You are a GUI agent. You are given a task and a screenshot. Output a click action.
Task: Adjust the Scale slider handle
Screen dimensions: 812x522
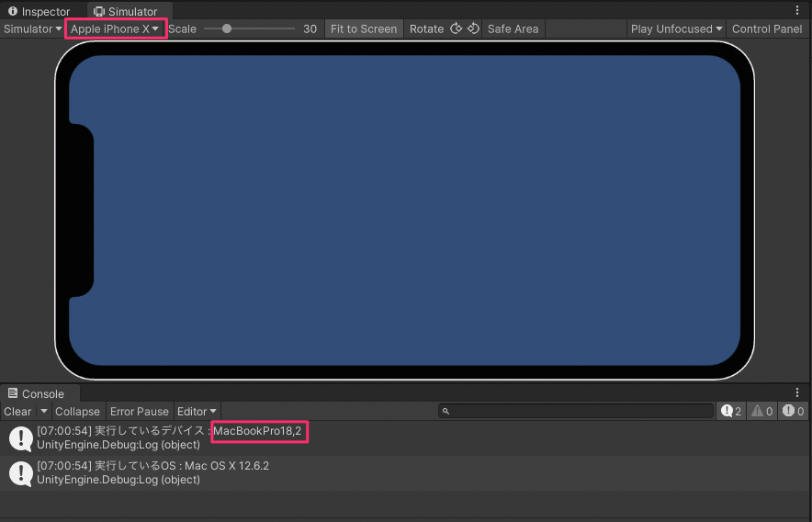point(227,29)
